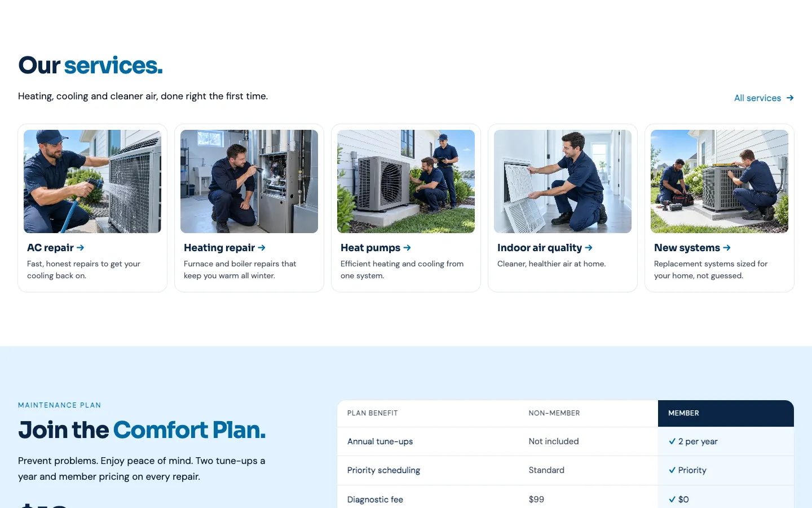This screenshot has width=812, height=508.
Task: Click the checkmark icon beside 2 per year
Action: [672, 441]
